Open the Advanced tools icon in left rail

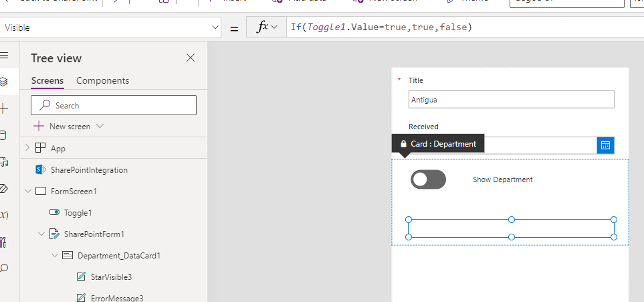coord(3,242)
